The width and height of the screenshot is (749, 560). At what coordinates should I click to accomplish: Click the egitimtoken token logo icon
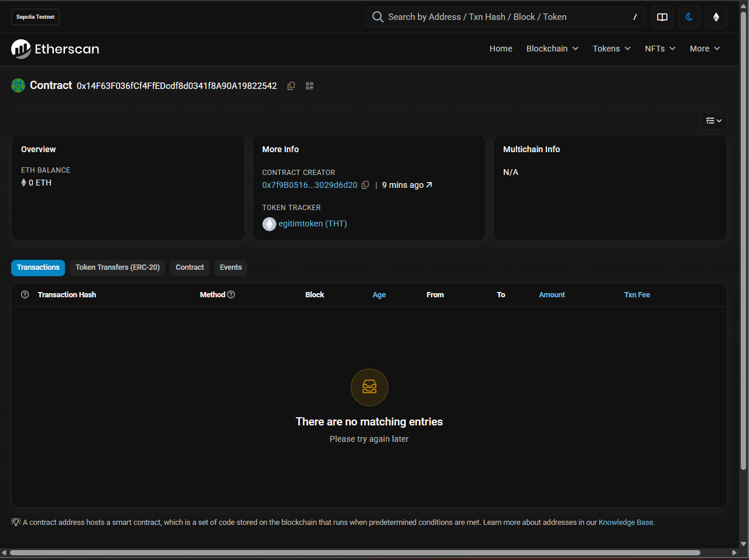tap(269, 224)
